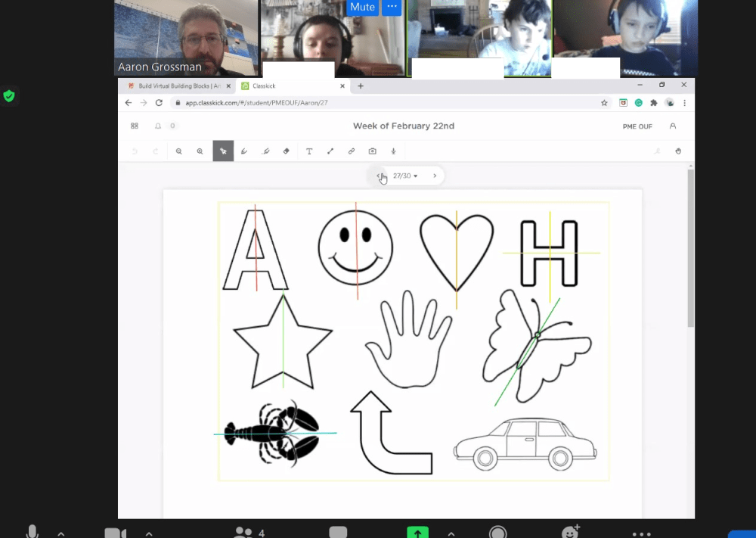The image size is (756, 538).
Task: Zoom out the canvas
Action: [x=179, y=151]
